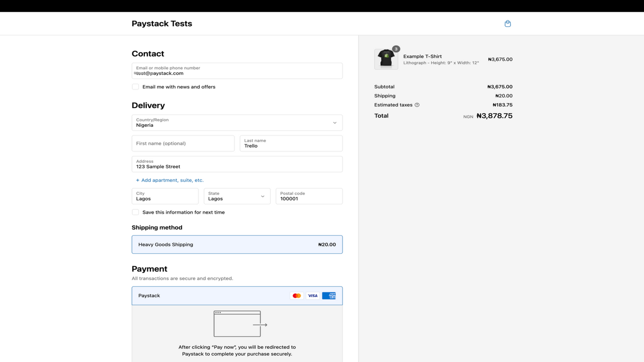Click the Example T-Shirt product thumbnail
Viewport: 644px width, 362px height.
click(x=386, y=59)
